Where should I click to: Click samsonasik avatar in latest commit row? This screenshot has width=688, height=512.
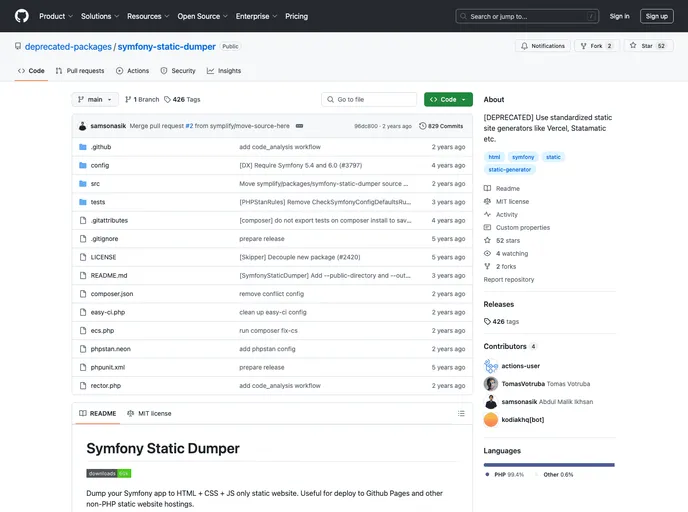(82, 126)
